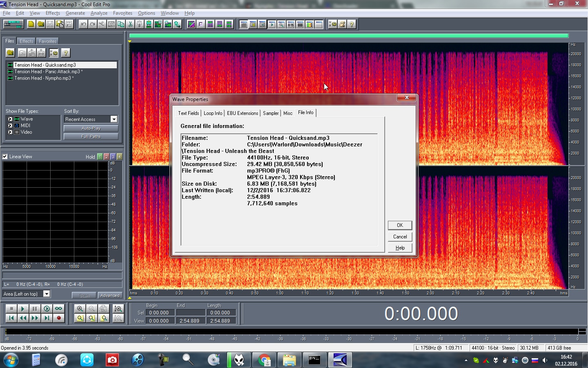Click the Play transport button
This screenshot has height=368, width=588.
click(x=23, y=309)
